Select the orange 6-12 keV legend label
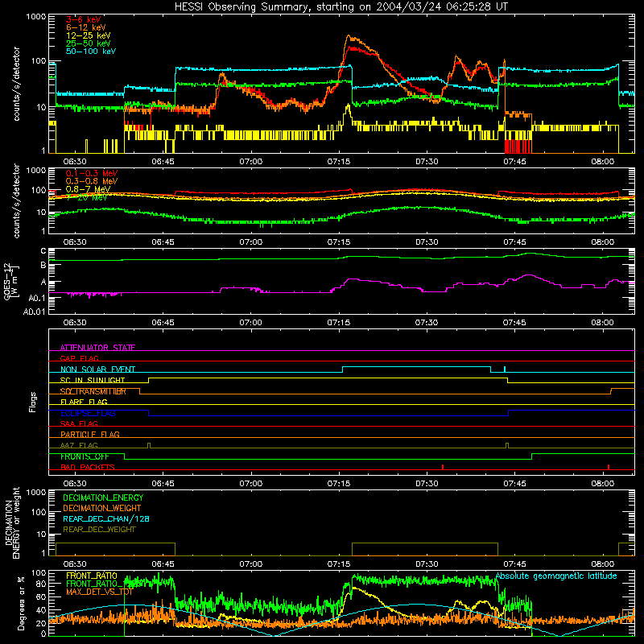Image resolution: width=644 pixels, height=644 pixels. 85,27
